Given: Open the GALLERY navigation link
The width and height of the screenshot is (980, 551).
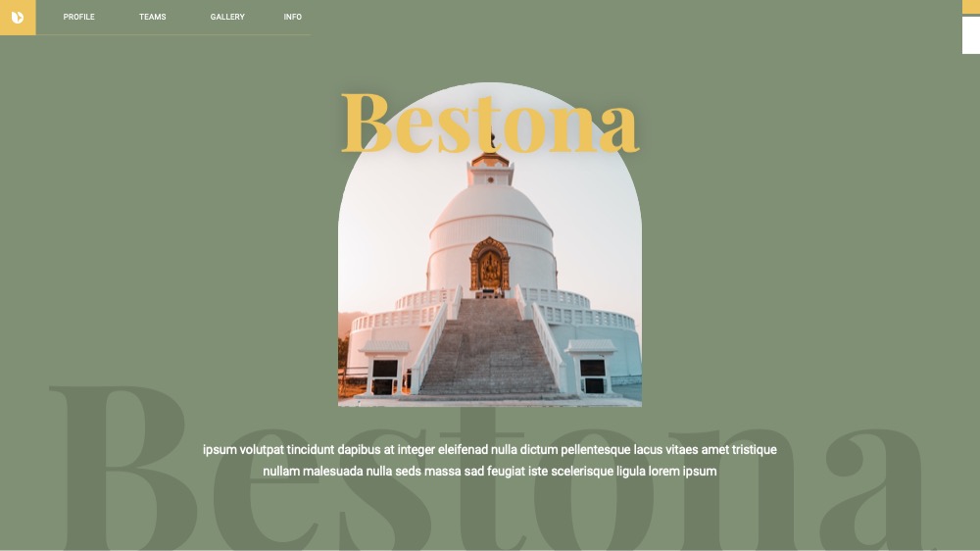Looking at the screenshot, I should click(x=227, y=17).
